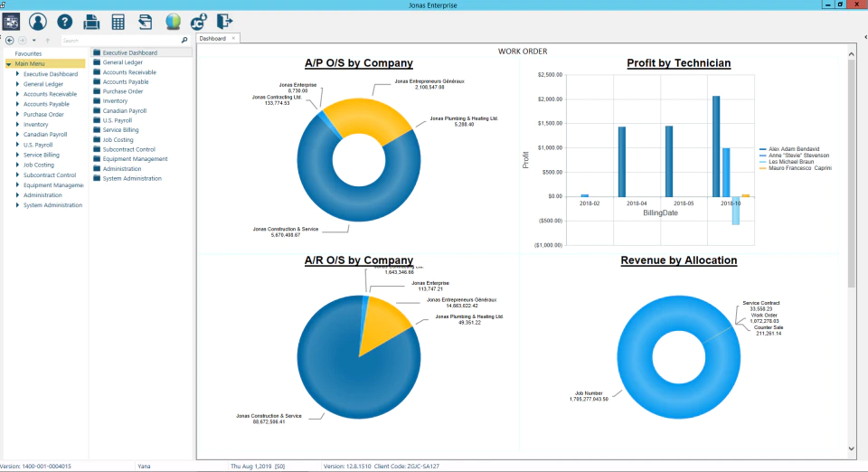Go back with the navigation arrow

pyautogui.click(x=9, y=41)
